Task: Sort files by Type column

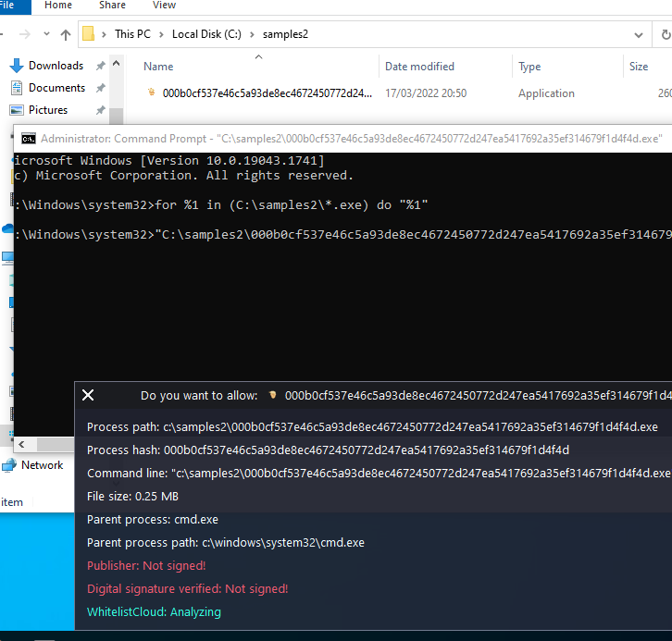Action: [x=529, y=67]
